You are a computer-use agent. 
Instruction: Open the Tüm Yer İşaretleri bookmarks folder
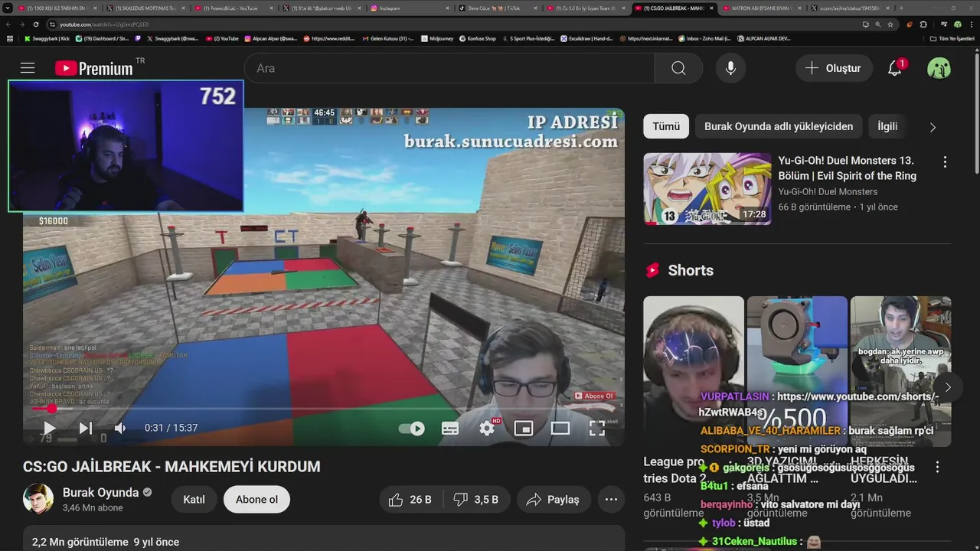coord(952,38)
